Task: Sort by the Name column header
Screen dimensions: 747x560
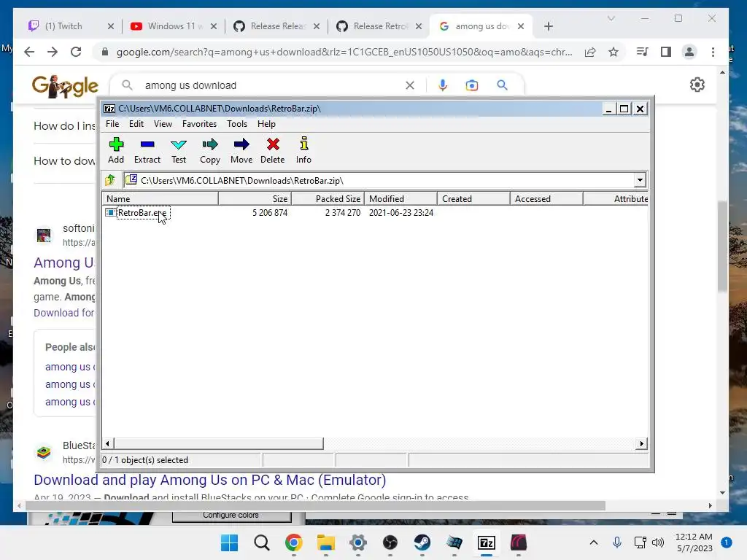Action: 160,198
